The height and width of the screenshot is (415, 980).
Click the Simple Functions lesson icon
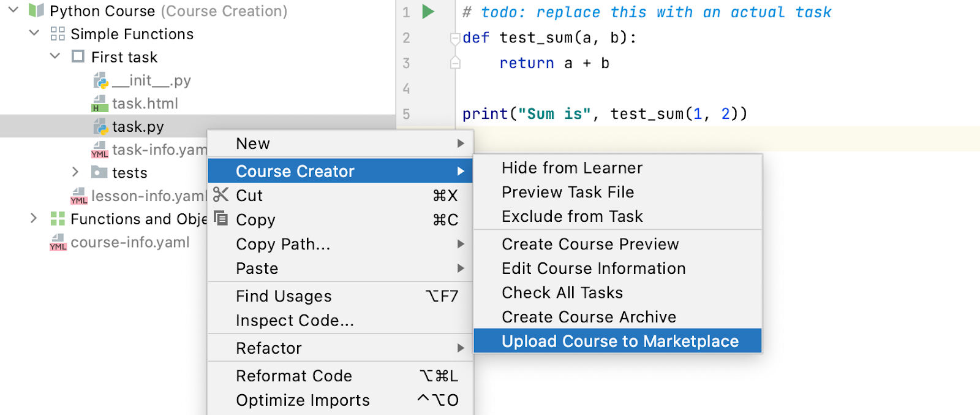pos(58,34)
